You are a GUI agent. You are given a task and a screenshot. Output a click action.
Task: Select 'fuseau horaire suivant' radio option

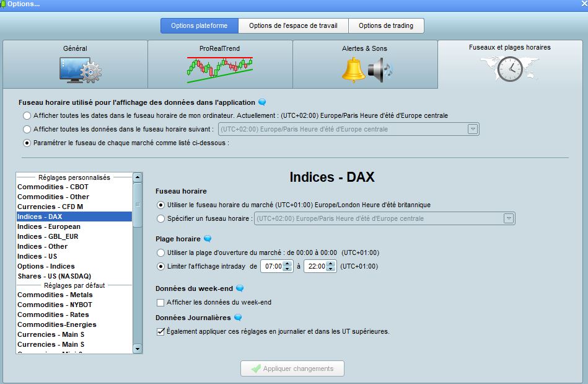tap(27, 129)
